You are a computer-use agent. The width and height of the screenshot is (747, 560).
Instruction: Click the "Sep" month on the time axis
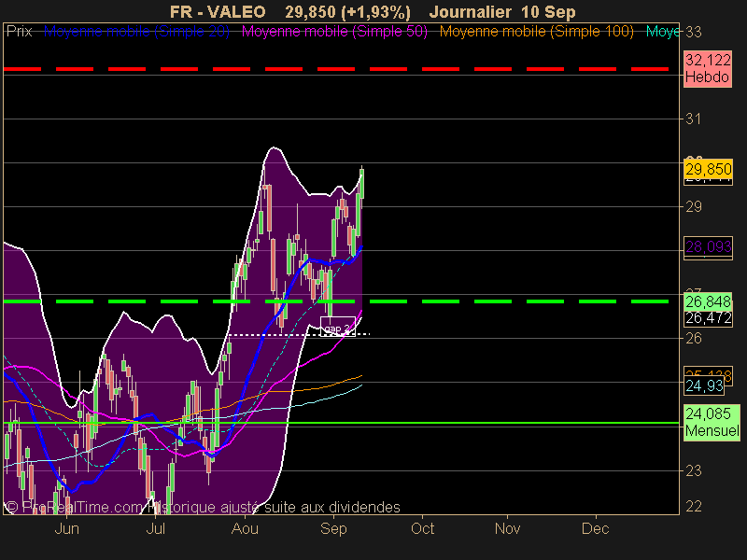(333, 528)
